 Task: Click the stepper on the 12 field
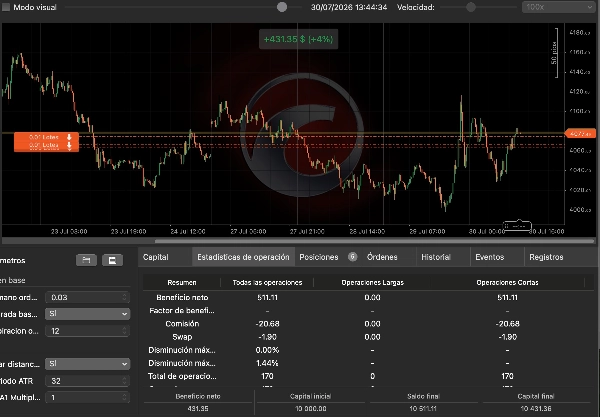(124, 331)
